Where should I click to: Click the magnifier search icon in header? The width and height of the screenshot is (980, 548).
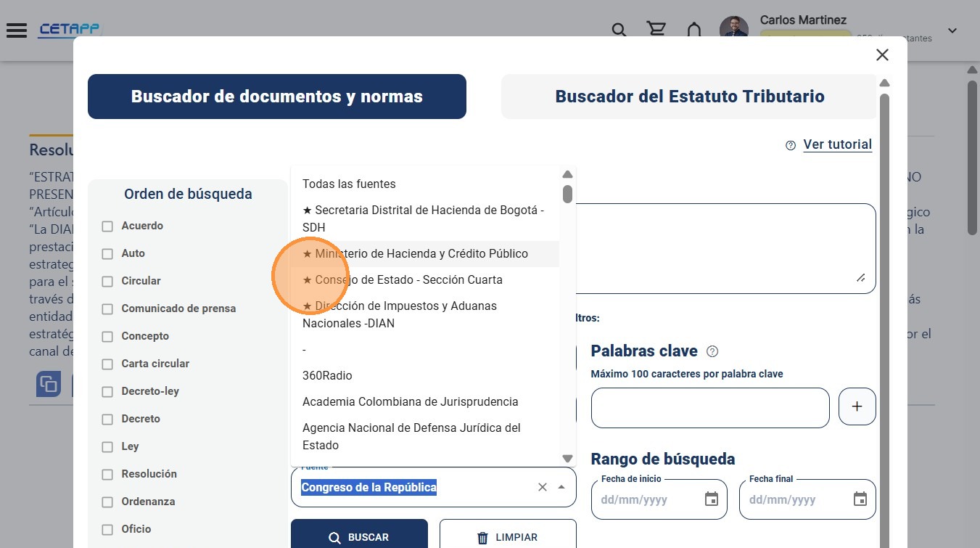[619, 30]
